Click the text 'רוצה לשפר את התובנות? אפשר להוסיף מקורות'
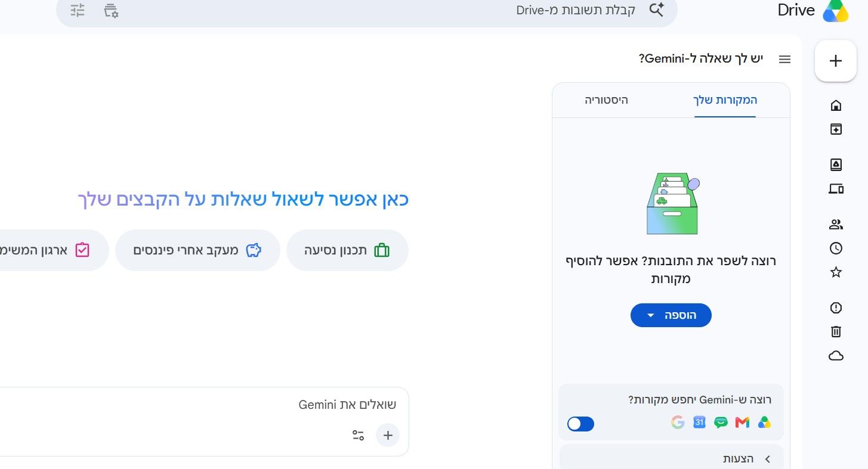This screenshot has width=868, height=469. 671,269
